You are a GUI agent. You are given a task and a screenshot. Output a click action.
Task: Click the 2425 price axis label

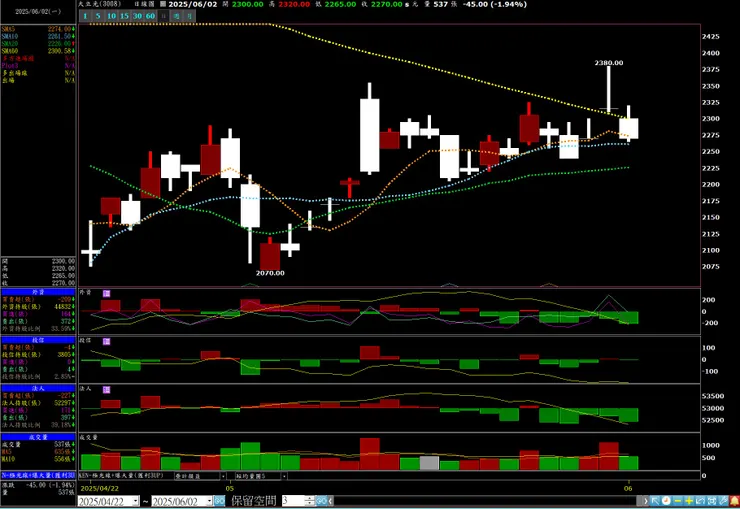tap(711, 36)
